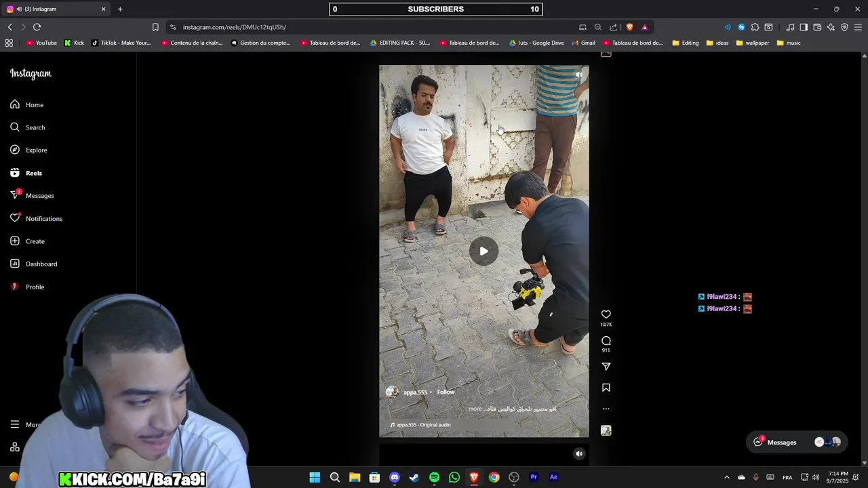Open Leo AI sparkle icon
This screenshot has height=488, width=868.
(x=831, y=27)
